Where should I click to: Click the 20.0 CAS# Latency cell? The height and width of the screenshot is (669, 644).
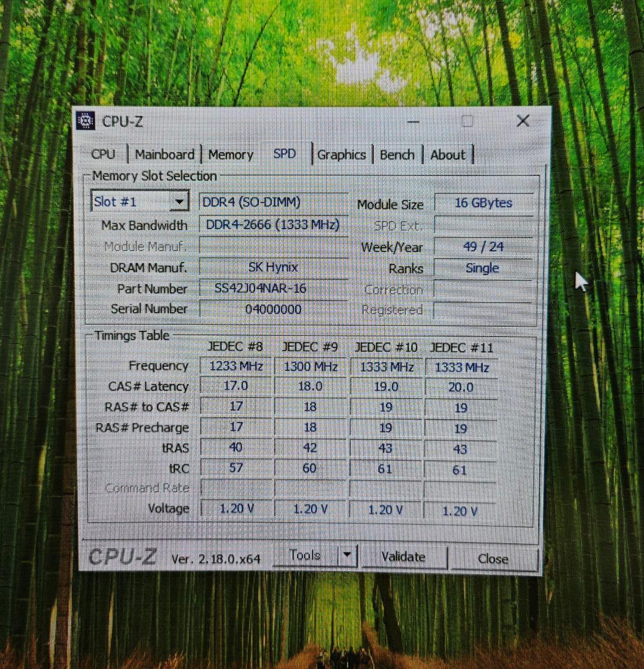tap(461, 387)
